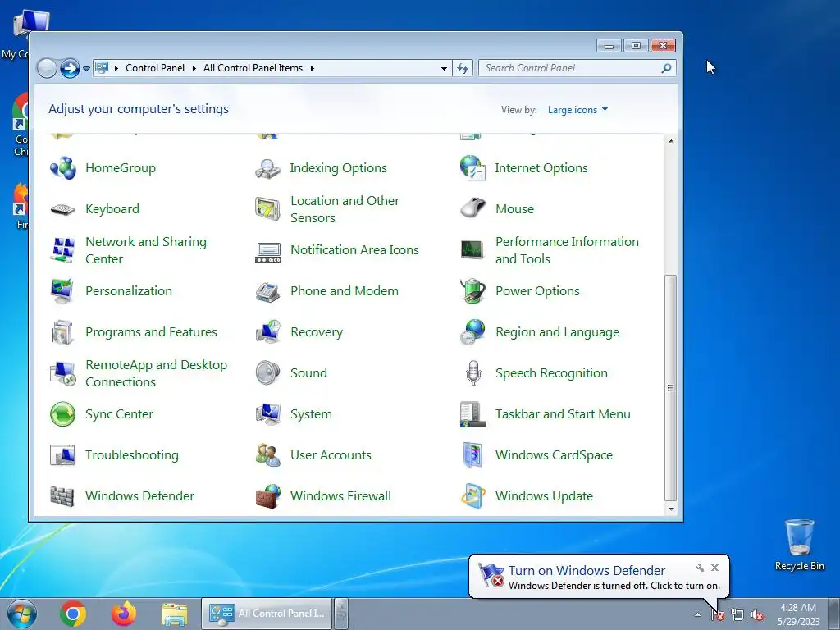Image resolution: width=840 pixels, height=630 pixels.
Task: Click the Search Control Panel field
Action: coord(577,68)
